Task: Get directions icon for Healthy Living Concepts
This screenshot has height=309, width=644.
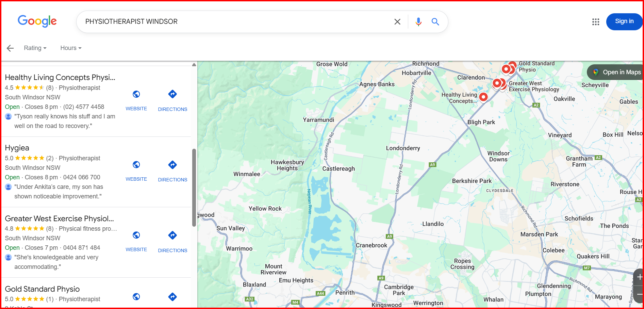Action: coord(172,94)
